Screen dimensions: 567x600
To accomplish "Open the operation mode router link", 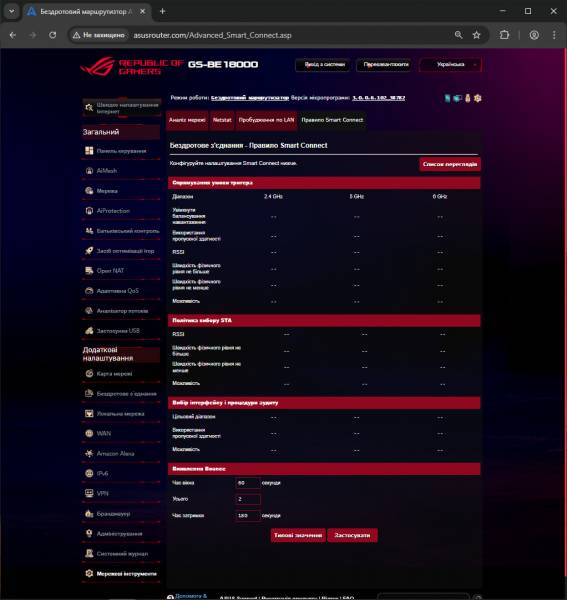I will coord(250,98).
